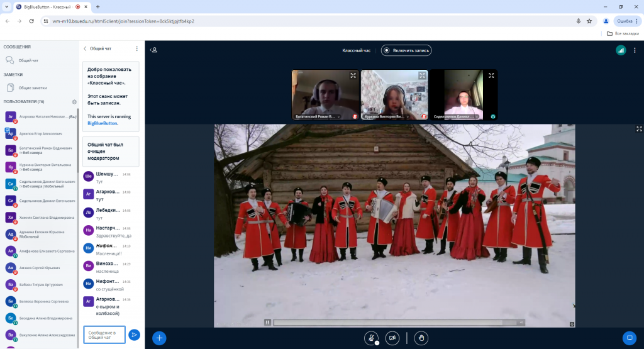Open Общие заметки shared notes

point(39,87)
